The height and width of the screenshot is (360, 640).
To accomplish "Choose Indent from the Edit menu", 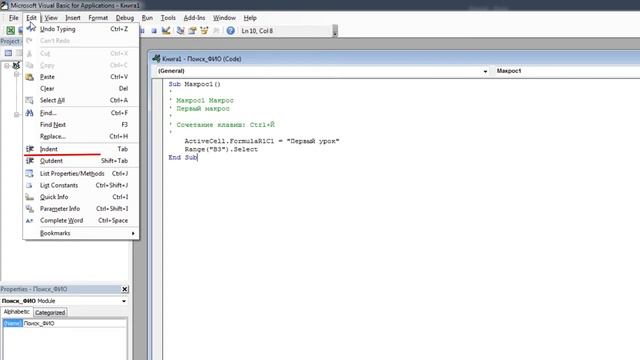I will [81, 149].
